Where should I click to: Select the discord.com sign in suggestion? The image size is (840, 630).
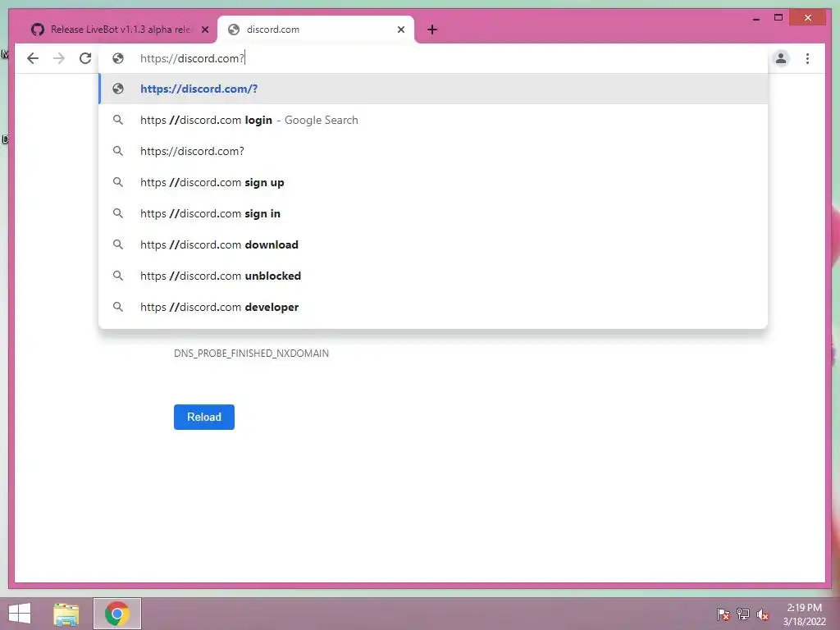pyautogui.click(x=433, y=213)
